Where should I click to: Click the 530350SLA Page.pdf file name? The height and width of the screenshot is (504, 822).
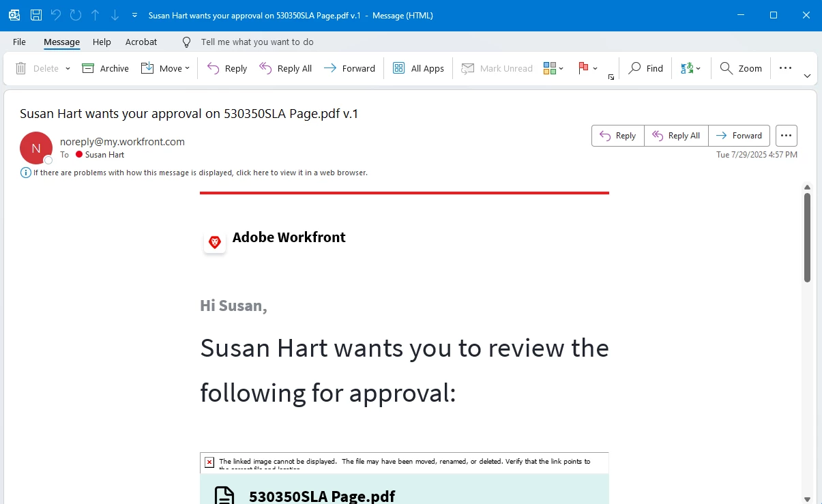pyautogui.click(x=322, y=496)
